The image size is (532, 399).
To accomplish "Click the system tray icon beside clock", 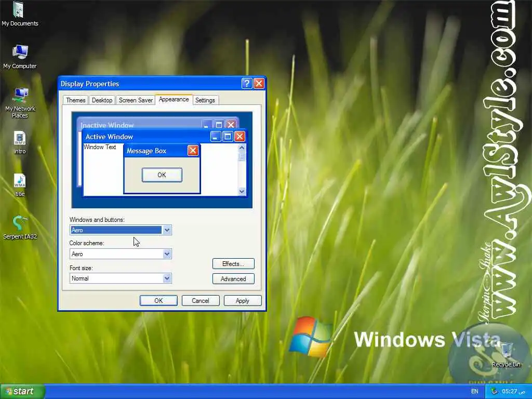I will (x=494, y=391).
